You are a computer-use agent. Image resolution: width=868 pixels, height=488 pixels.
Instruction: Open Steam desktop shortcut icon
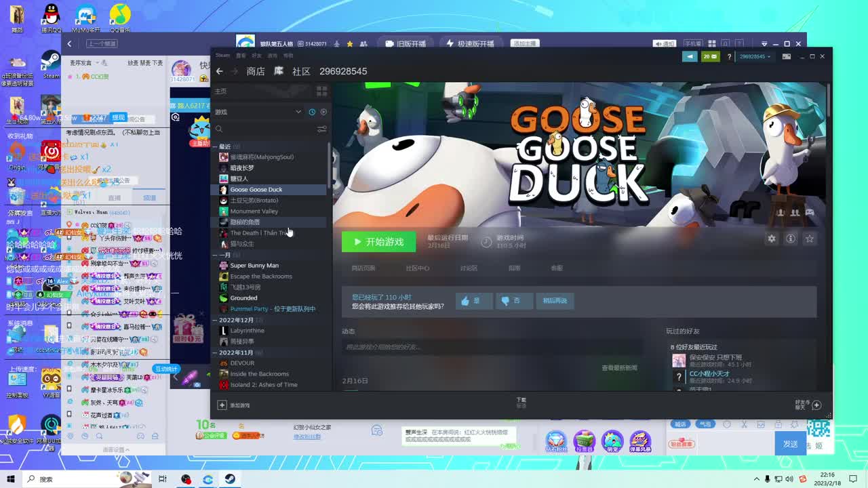click(x=51, y=64)
